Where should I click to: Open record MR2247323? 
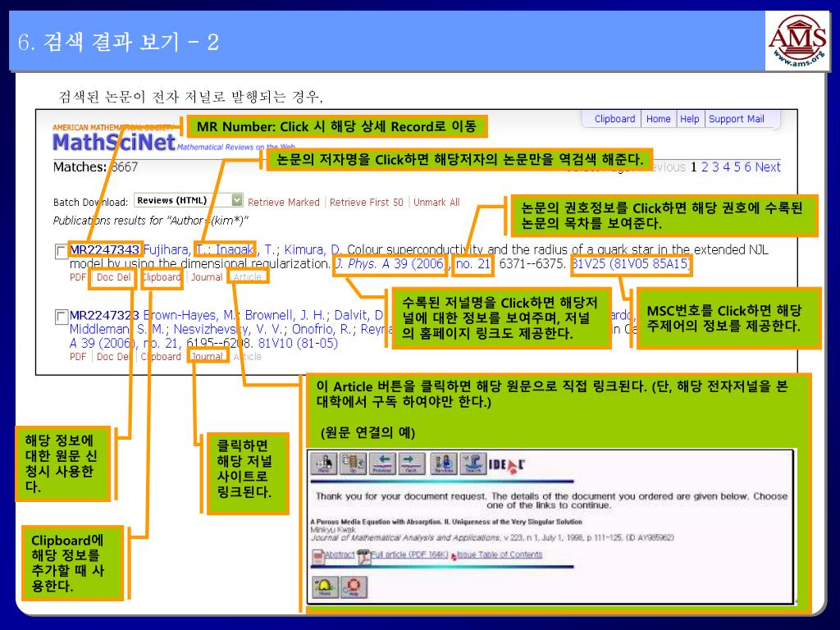104,315
